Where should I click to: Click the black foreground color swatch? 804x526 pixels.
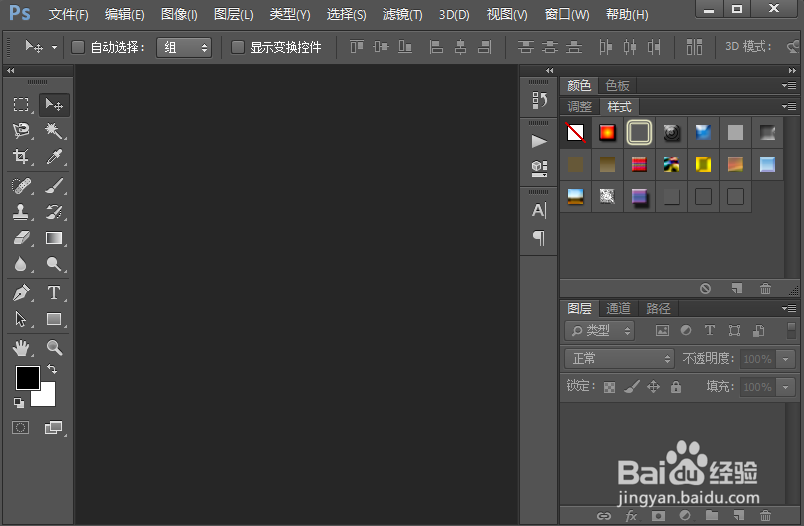(28, 378)
